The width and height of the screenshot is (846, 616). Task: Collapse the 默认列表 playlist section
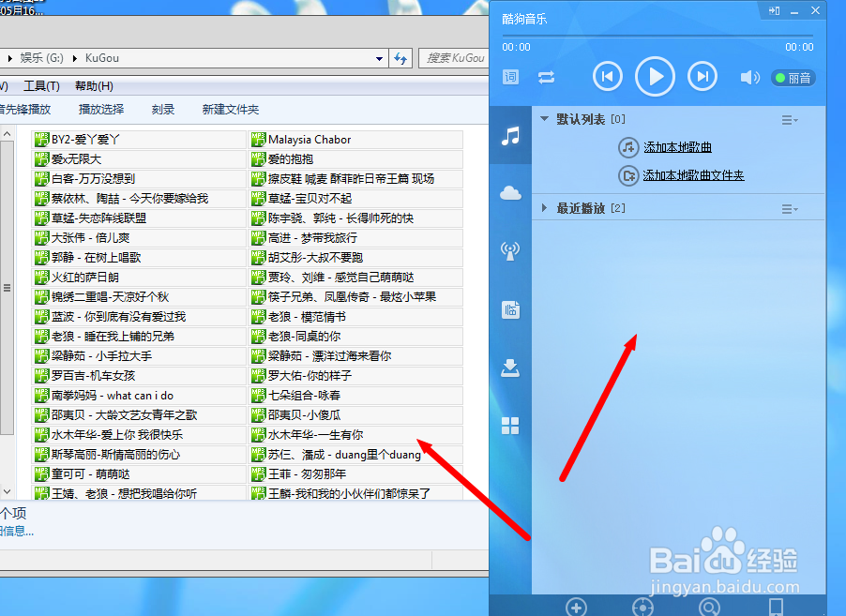click(x=543, y=118)
